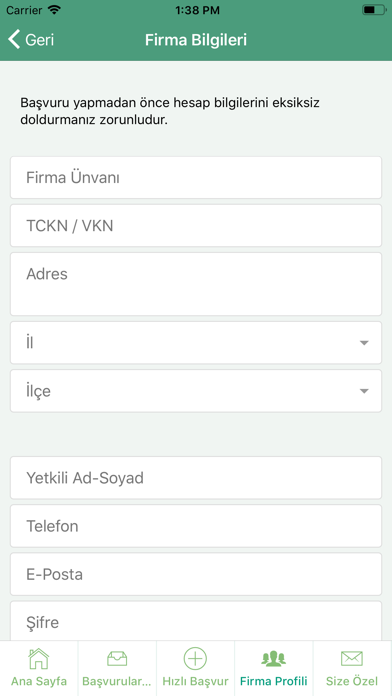Screen dimensions: 392x696
Task: Focus the Firma Ünvanı field
Action: [x=196, y=178]
